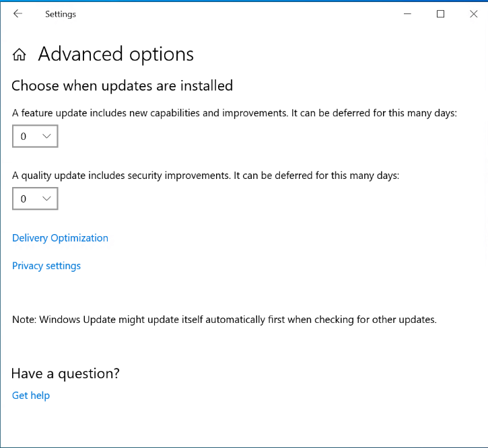Click "Choose when updates are installed" heading
The height and width of the screenshot is (448, 488).
(122, 86)
